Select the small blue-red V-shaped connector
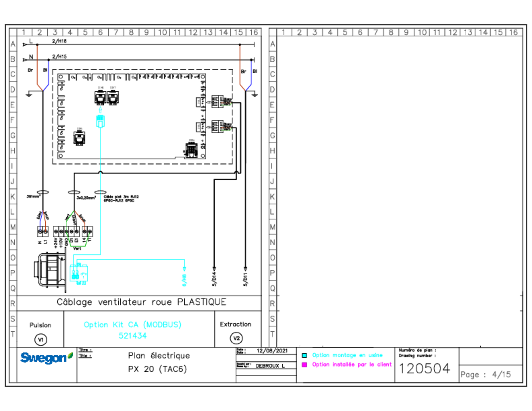 42,220
